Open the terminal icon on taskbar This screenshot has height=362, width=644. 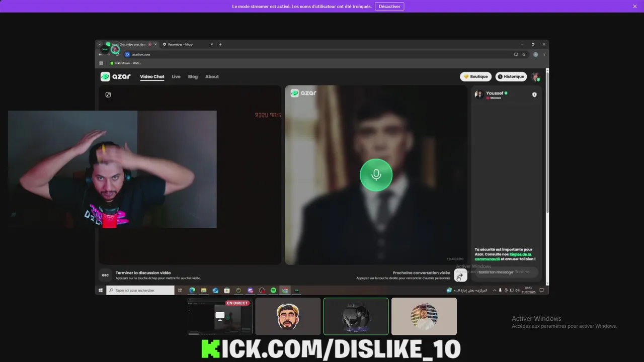coord(297,290)
